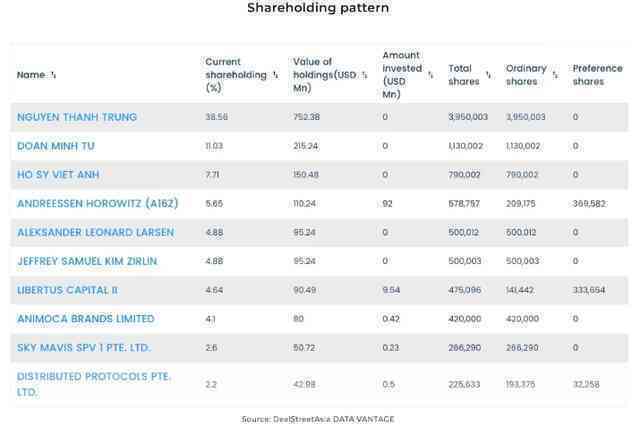Select holdings value 50.72

tap(304, 348)
